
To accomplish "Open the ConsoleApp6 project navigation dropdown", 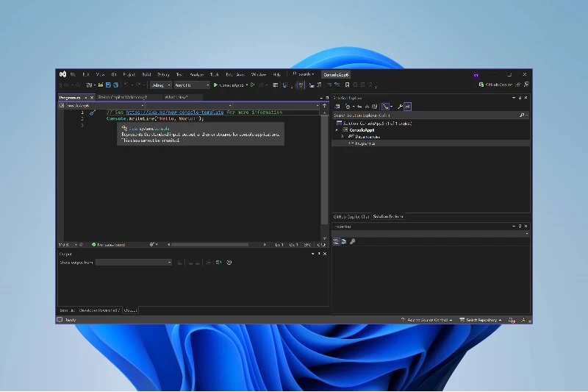I will pyautogui.click(x=101, y=106).
